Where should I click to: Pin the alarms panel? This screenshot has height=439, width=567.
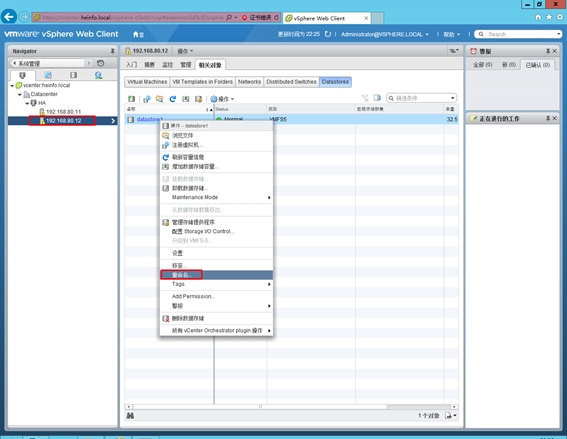pyautogui.click(x=548, y=51)
